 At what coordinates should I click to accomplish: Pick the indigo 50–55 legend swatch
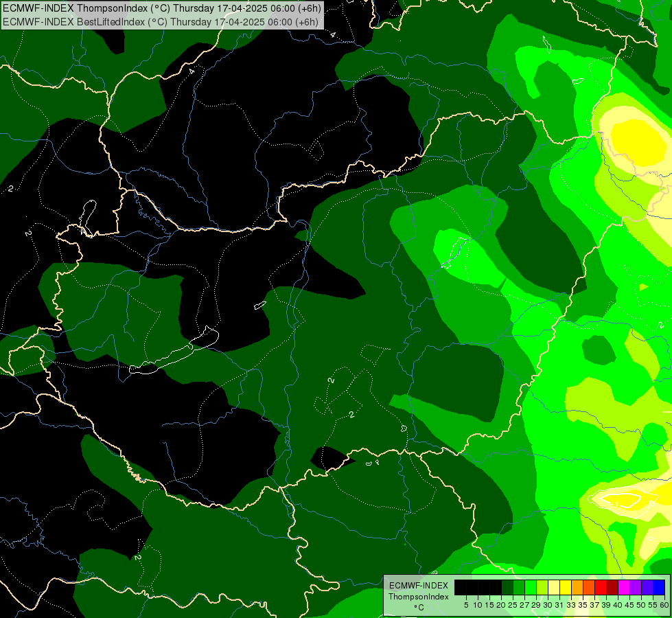tap(647, 587)
